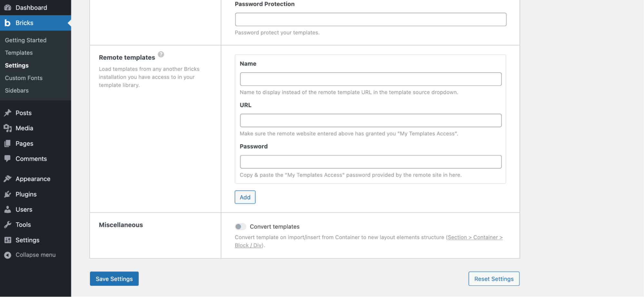This screenshot has height=297, width=644.
Task: Click the Plugins plug icon
Action: pos(8,194)
